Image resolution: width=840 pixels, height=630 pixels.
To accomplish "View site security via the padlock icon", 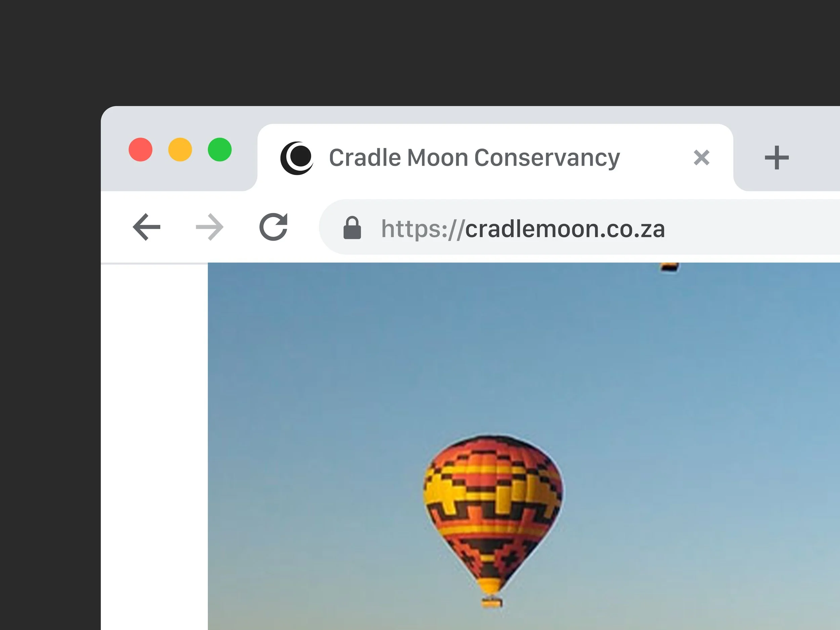I will [352, 228].
